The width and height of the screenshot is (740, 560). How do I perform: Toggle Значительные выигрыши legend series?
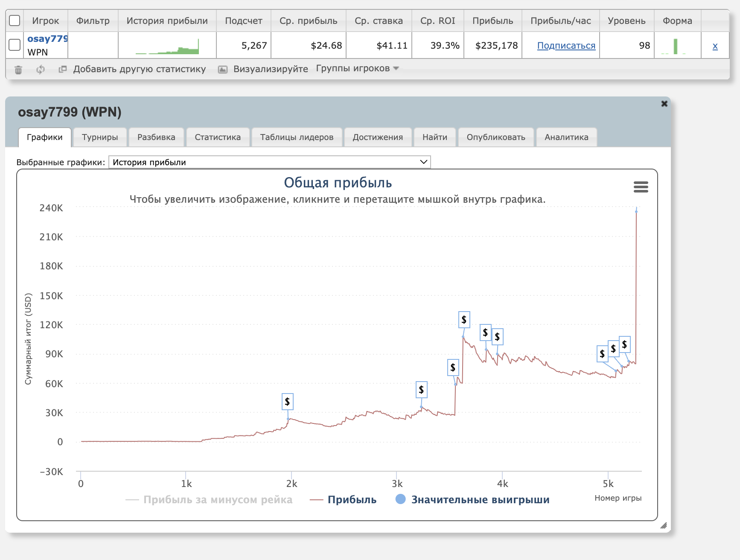pos(472,499)
